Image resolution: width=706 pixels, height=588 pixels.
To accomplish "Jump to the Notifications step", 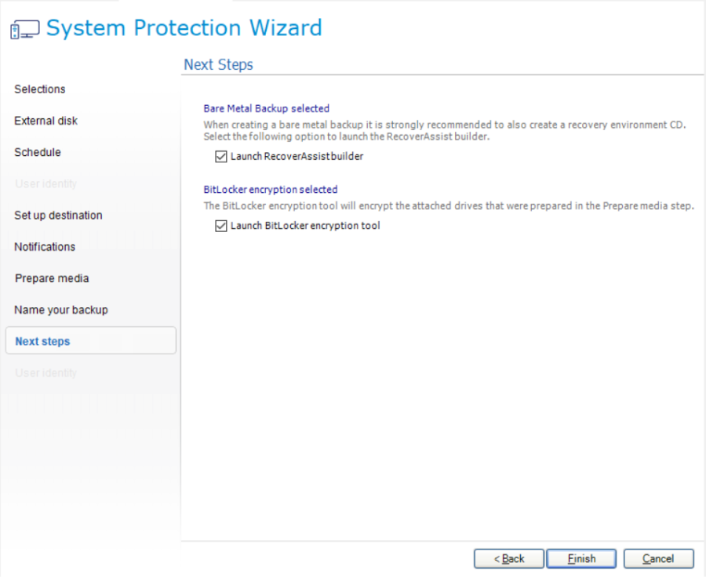I will click(45, 247).
